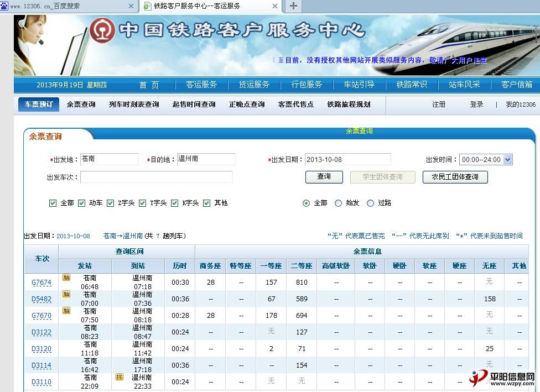Screen dimensions: 540x392
Task: Click the 始 origin icon for G7670
Action: point(66,310)
